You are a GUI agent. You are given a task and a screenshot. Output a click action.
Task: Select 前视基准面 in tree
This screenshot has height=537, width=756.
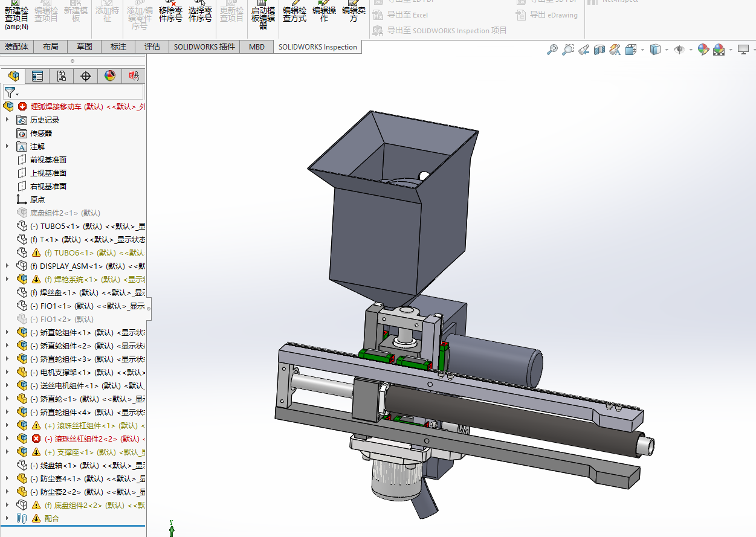point(48,159)
